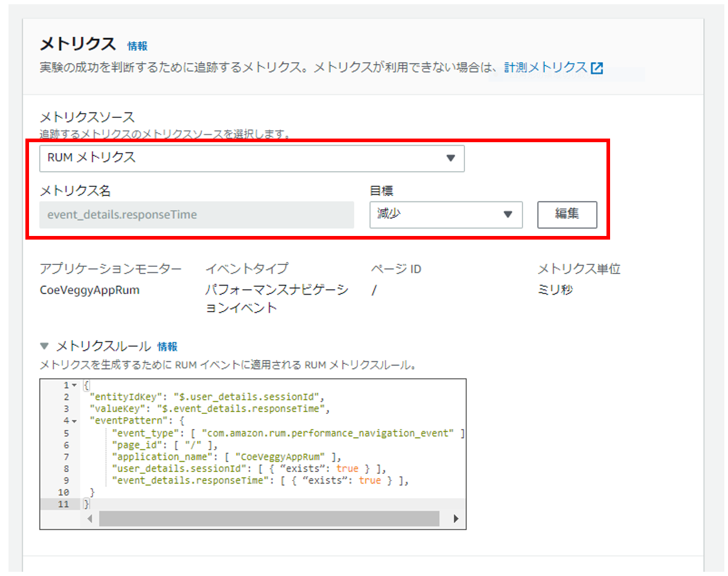Collapse the メトリクスルール section triangle
728x576 pixels.
[x=44, y=347]
